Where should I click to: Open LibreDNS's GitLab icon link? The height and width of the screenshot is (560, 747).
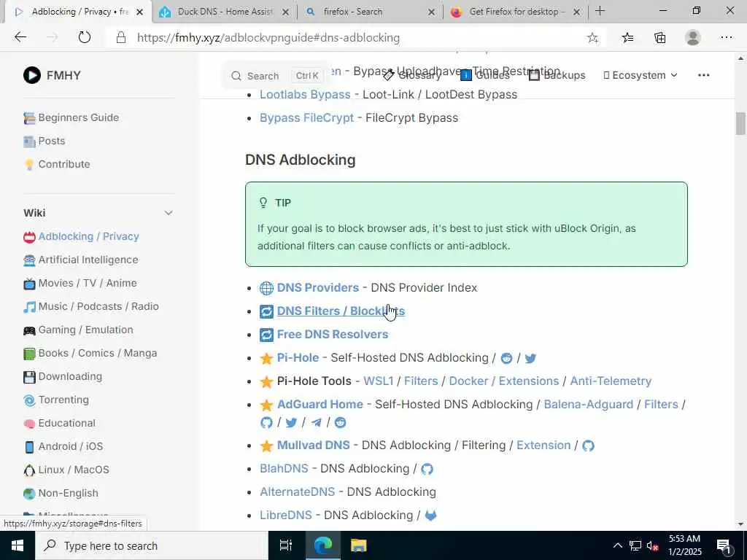tap(430, 516)
